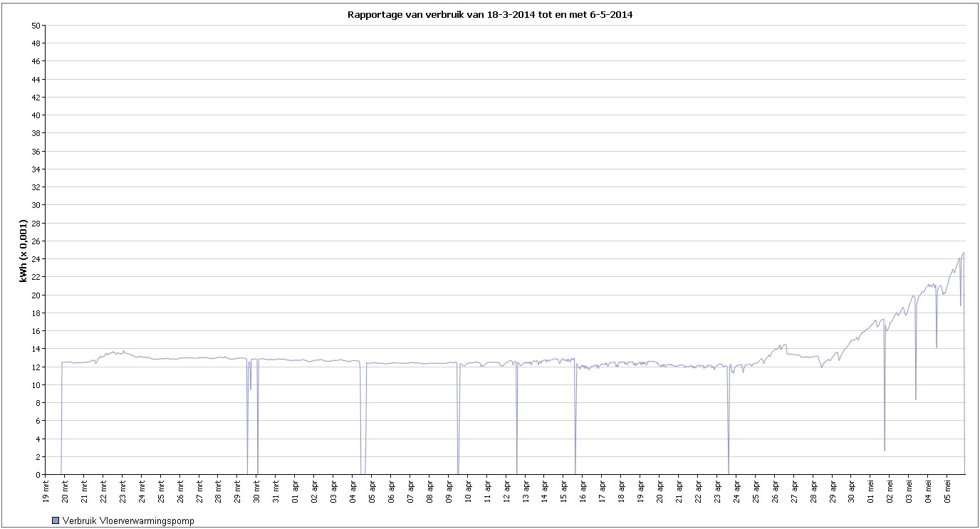Click the legend color swatch for Vloerverwarmingspomp
The height and width of the screenshot is (529, 980).
point(56,521)
